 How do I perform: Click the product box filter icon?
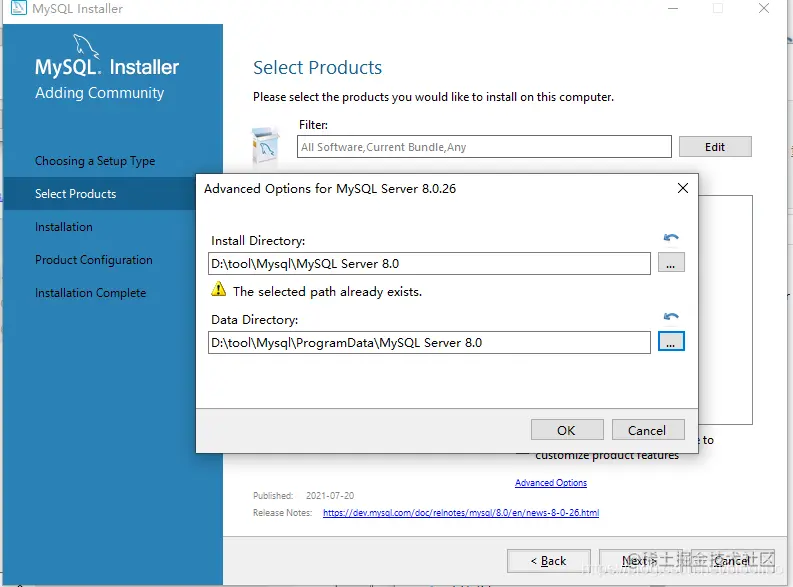coord(266,147)
